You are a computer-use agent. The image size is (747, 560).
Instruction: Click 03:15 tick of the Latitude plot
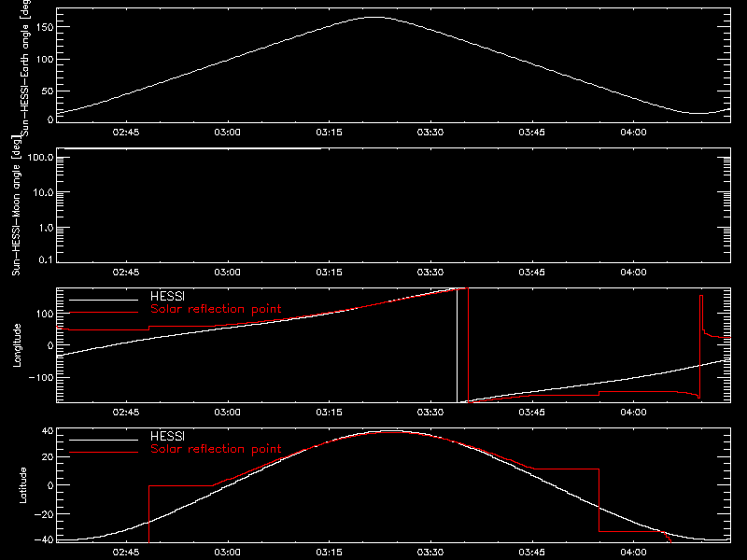click(x=329, y=553)
